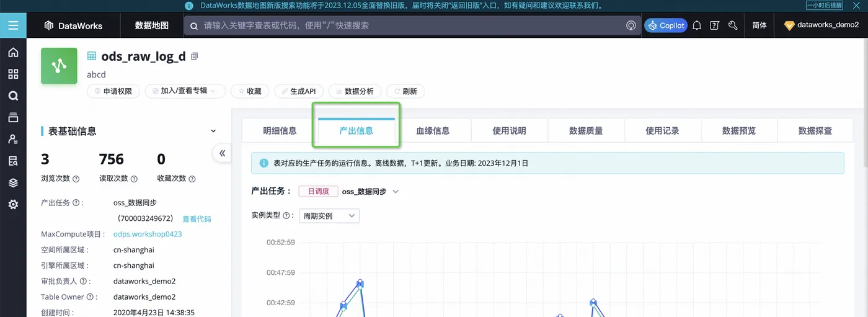
Task: Select the 产出信息 tab
Action: point(356,131)
